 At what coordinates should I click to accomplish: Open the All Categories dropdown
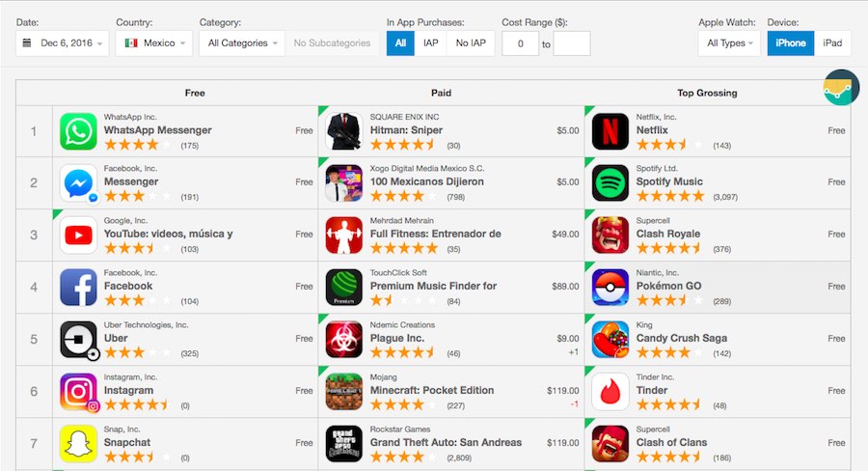(x=242, y=43)
